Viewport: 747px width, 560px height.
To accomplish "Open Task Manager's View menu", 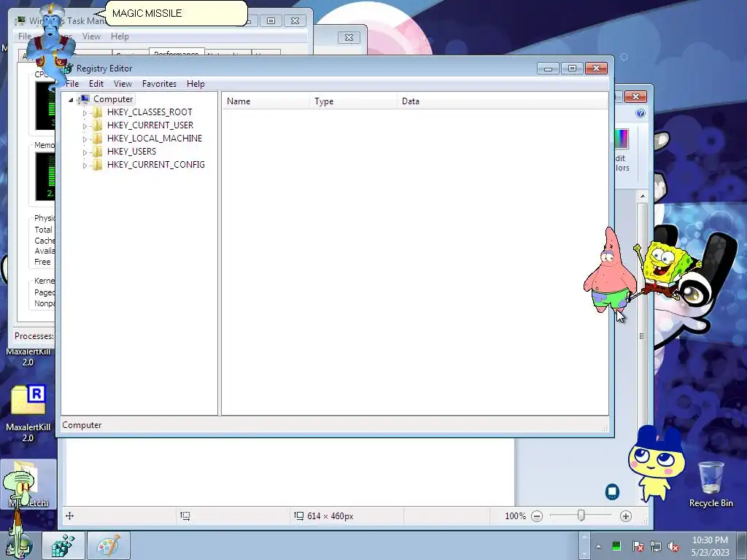I will click(x=91, y=36).
